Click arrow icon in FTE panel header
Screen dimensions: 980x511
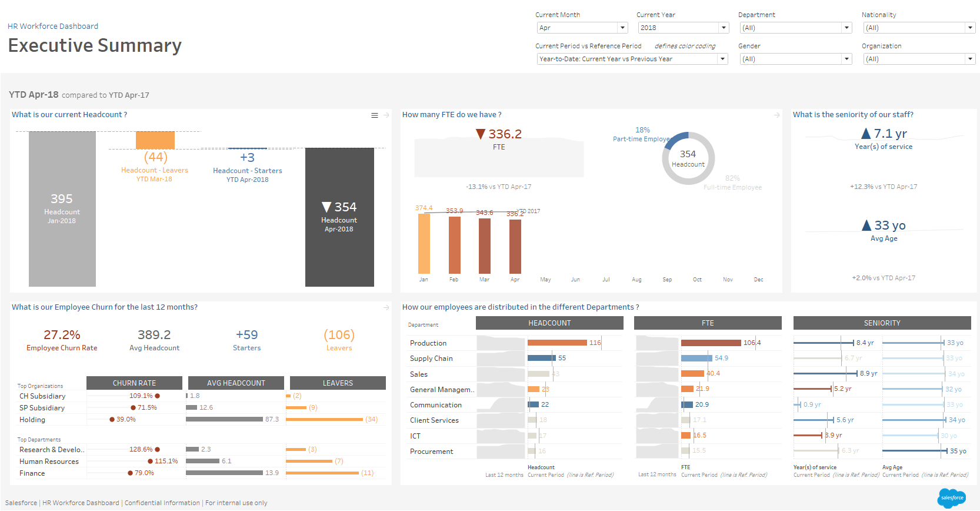pyautogui.click(x=777, y=115)
